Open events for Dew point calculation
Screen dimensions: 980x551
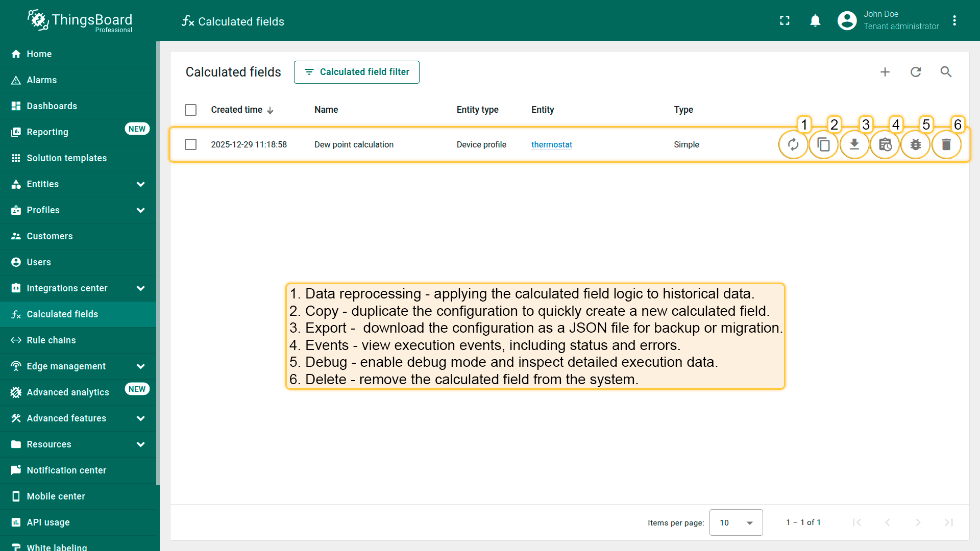click(x=885, y=145)
